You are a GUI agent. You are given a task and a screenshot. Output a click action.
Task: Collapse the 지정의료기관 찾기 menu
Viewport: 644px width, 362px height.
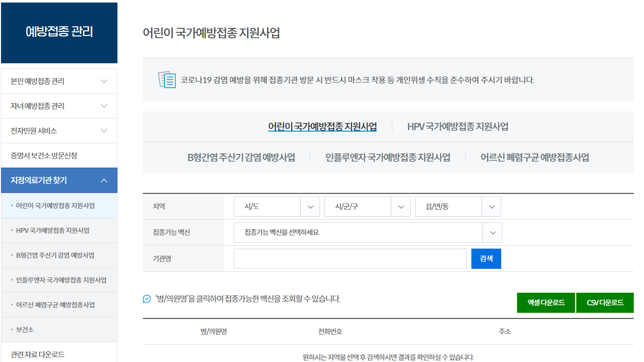tap(59, 180)
